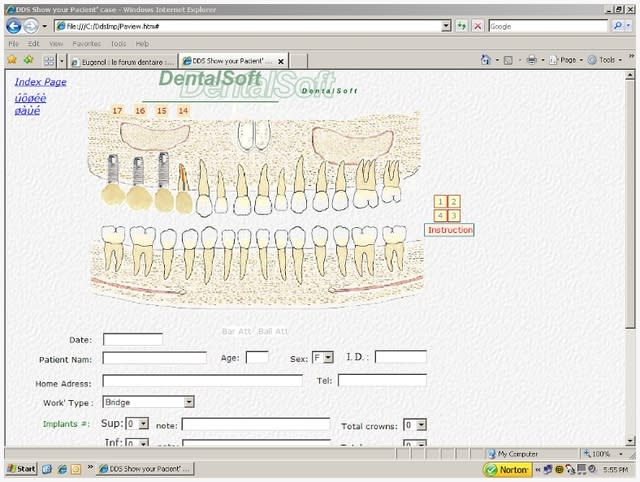The width and height of the screenshot is (640, 482).
Task: Click the Print toolbar icon
Action: pos(532,60)
